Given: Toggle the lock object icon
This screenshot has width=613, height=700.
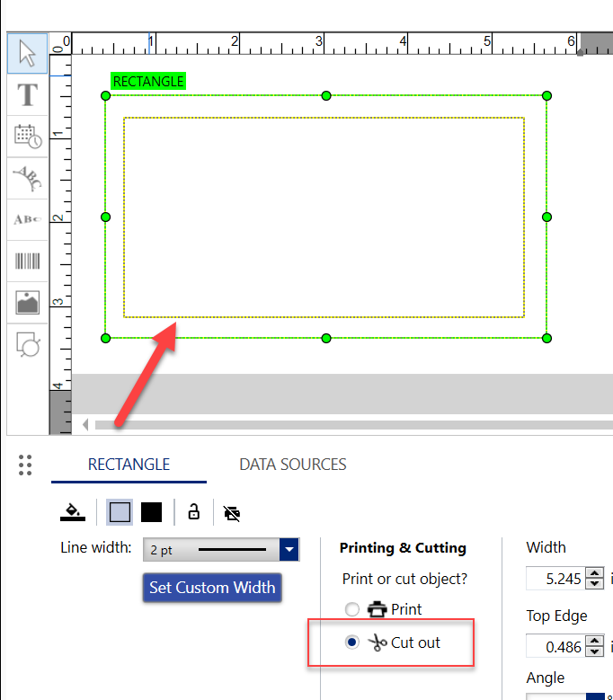Looking at the screenshot, I should point(193,512).
